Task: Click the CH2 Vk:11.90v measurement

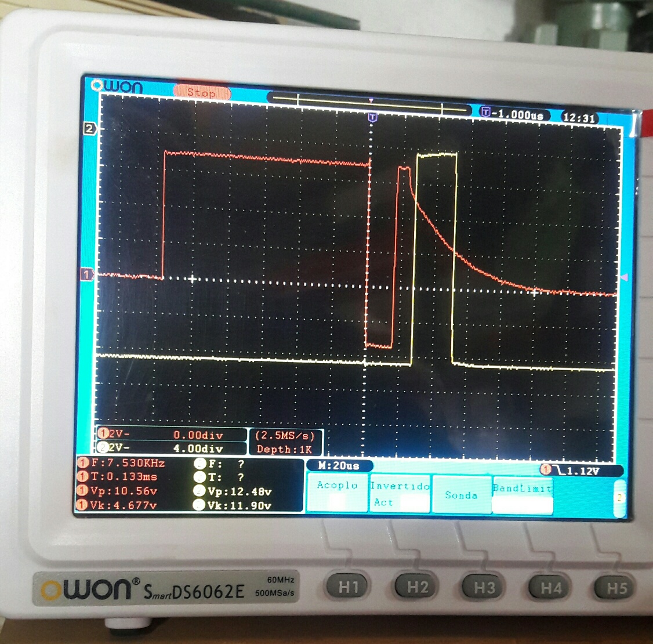Action: pos(233,506)
